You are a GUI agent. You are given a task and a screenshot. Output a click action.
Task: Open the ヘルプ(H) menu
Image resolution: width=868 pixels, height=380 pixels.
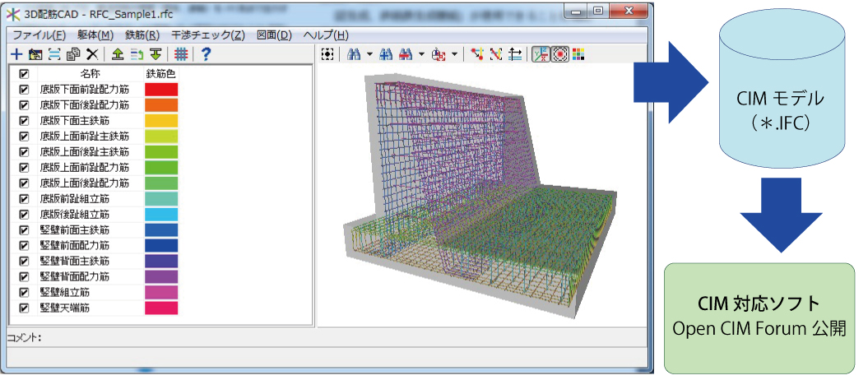point(326,35)
